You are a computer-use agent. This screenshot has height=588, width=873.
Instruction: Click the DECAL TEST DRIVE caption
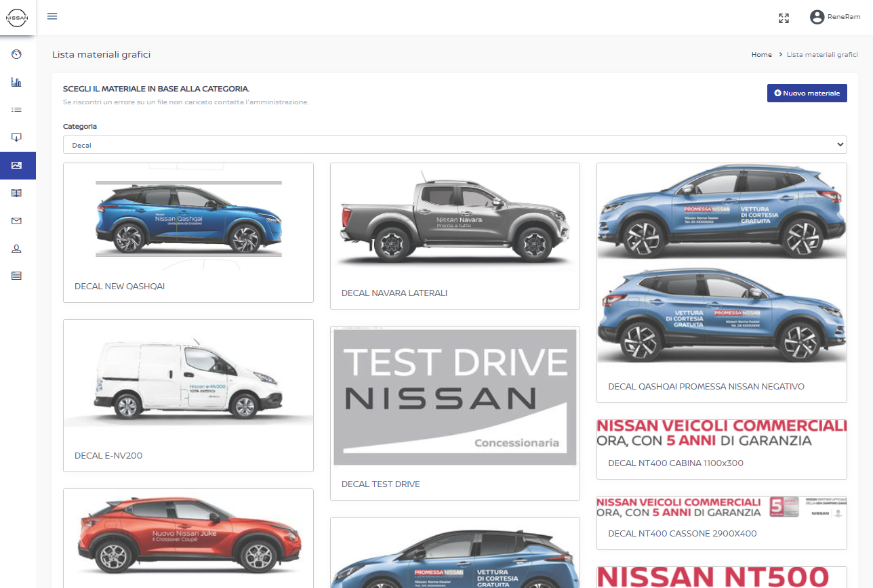[381, 484]
